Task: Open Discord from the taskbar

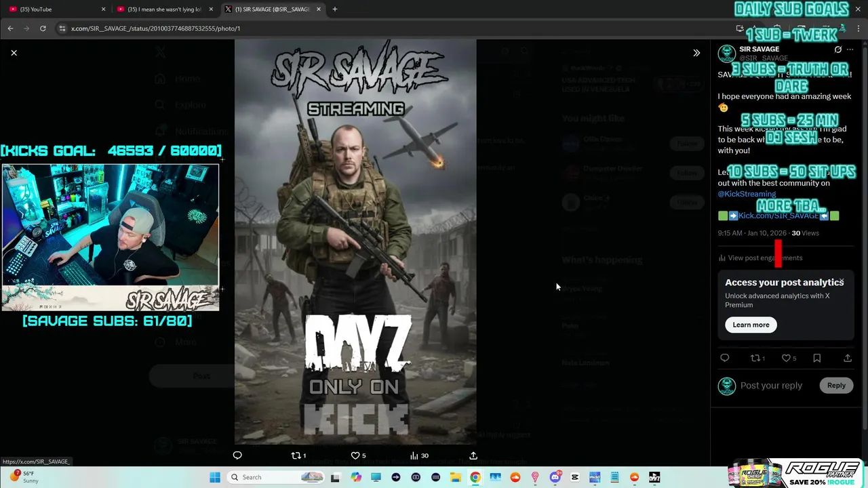Action: (555, 477)
